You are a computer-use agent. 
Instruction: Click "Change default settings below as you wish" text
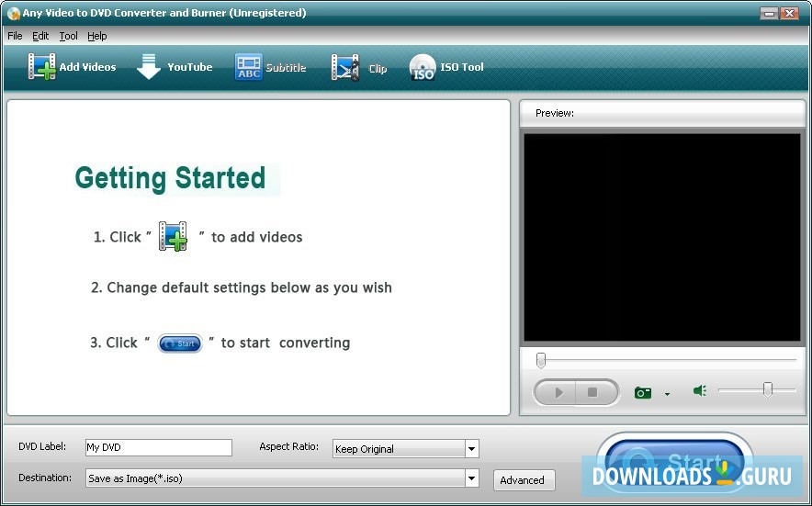249,287
